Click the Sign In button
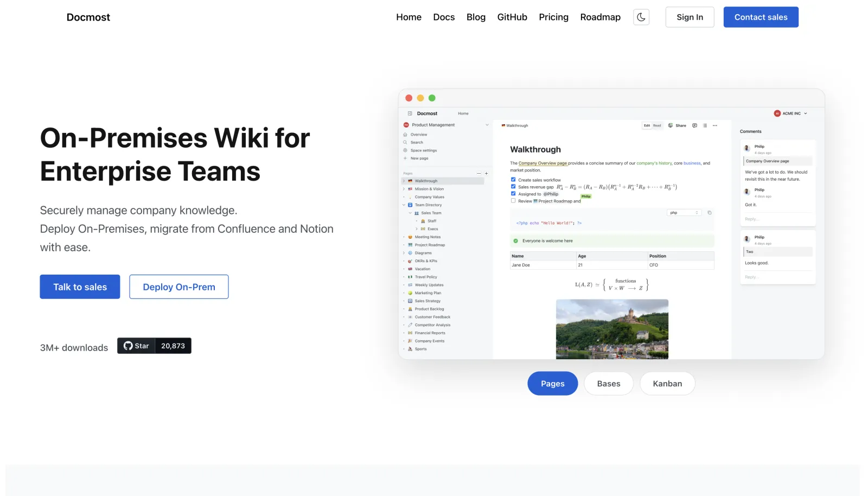The height and width of the screenshot is (496, 868). tap(690, 17)
